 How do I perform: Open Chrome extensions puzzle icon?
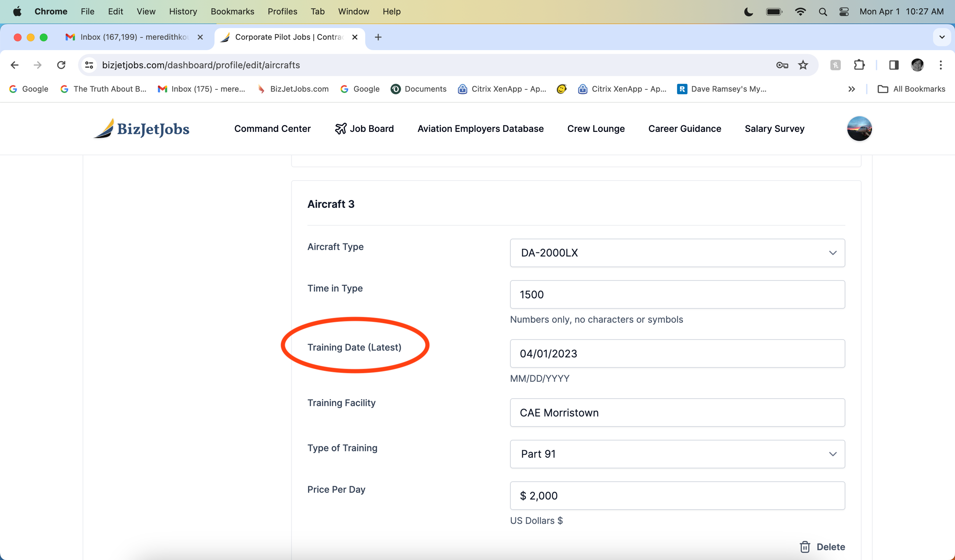859,65
